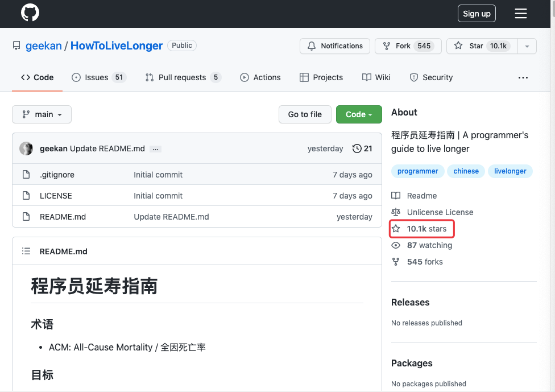Click the scale icon beside Unlicense License
Viewport: 555px width, 392px height.
(396, 212)
